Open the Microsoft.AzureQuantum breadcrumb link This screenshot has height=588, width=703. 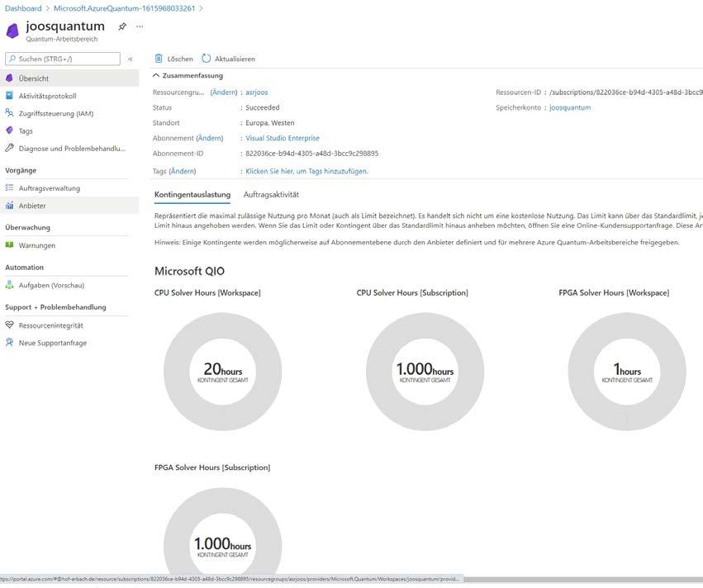pyautogui.click(x=124, y=8)
